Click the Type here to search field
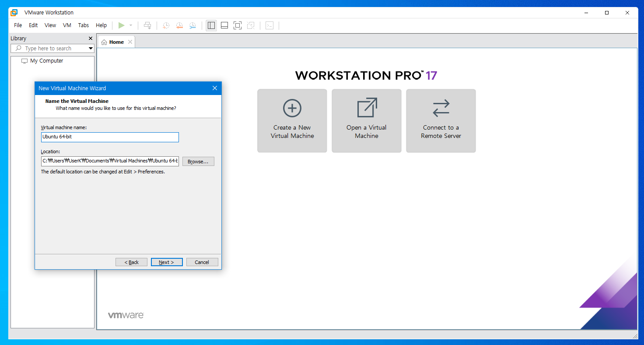Image resolution: width=644 pixels, height=345 pixels. click(52, 49)
